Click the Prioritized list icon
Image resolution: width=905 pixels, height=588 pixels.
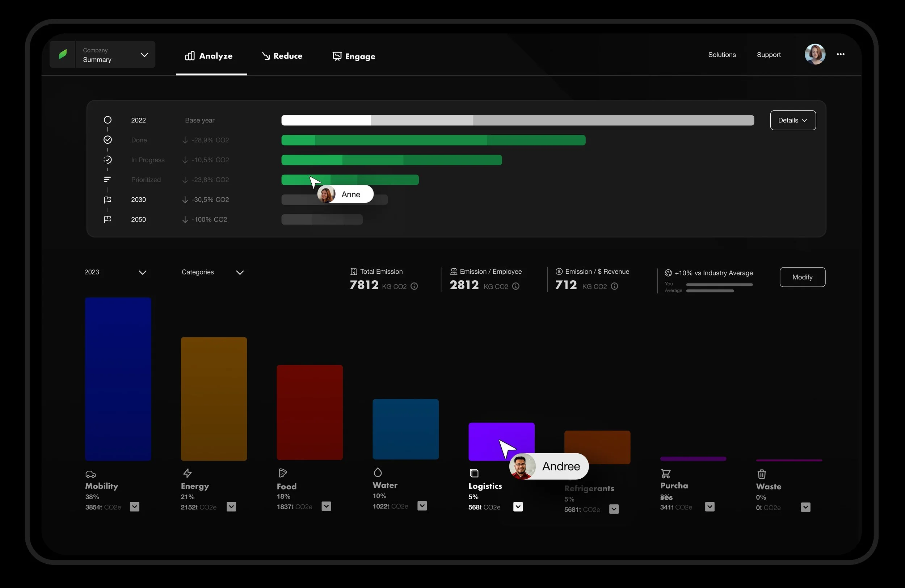108,180
